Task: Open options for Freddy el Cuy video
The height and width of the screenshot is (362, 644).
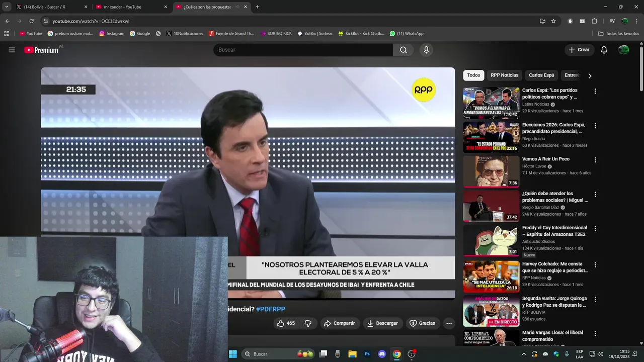Action: click(x=595, y=228)
